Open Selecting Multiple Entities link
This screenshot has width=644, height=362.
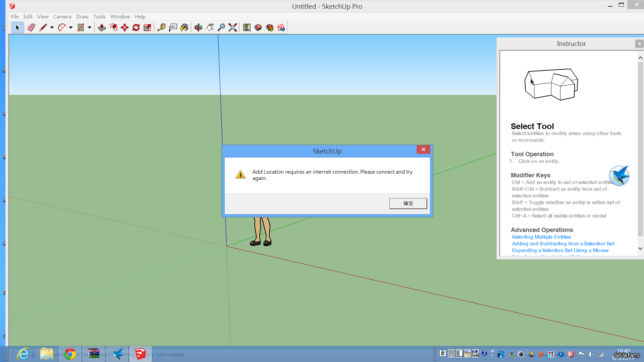click(x=541, y=237)
